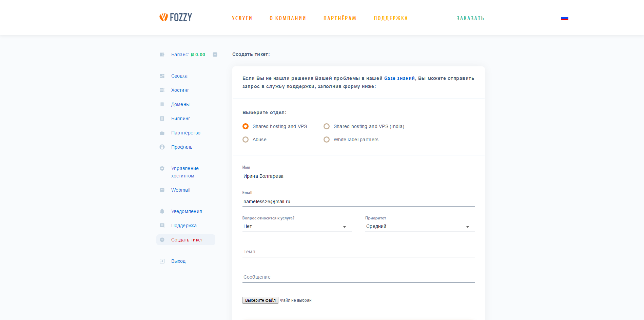Click the gear icon for Управление хостингом

(162, 168)
